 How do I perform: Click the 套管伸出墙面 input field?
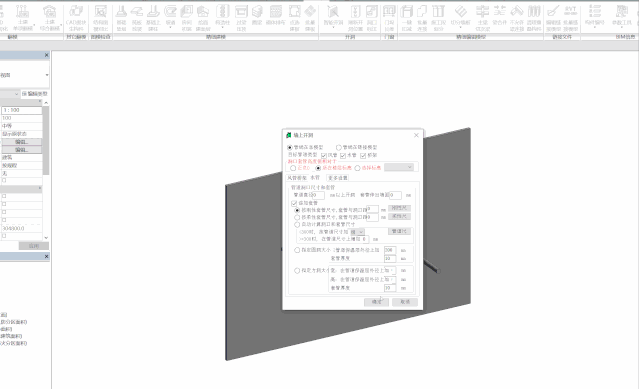[x=395, y=196]
